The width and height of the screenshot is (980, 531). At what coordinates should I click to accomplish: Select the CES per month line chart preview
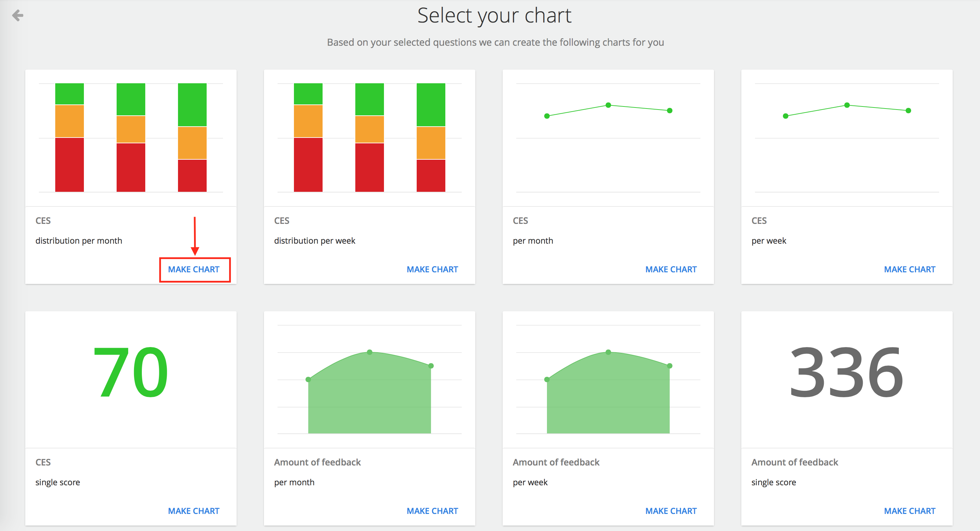point(608,138)
